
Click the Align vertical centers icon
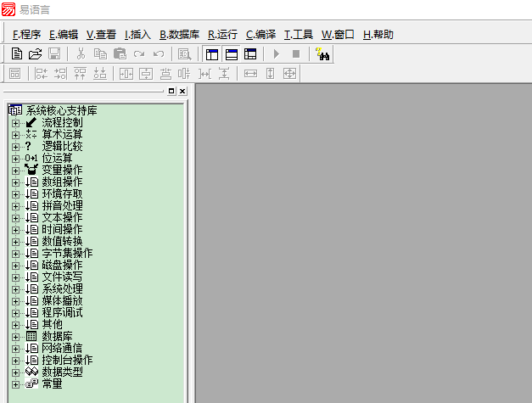(184, 73)
